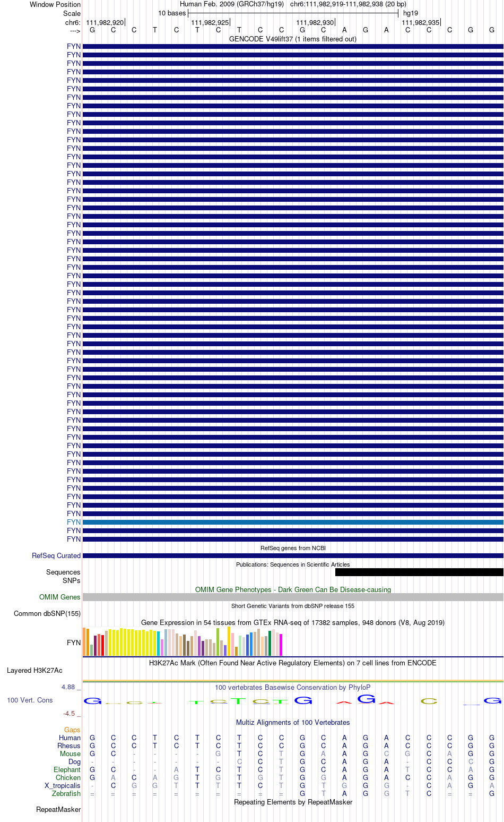504x822 pixels.
Task: Open Repeating Elements by RepeatMasker title
Action: click(x=293, y=802)
